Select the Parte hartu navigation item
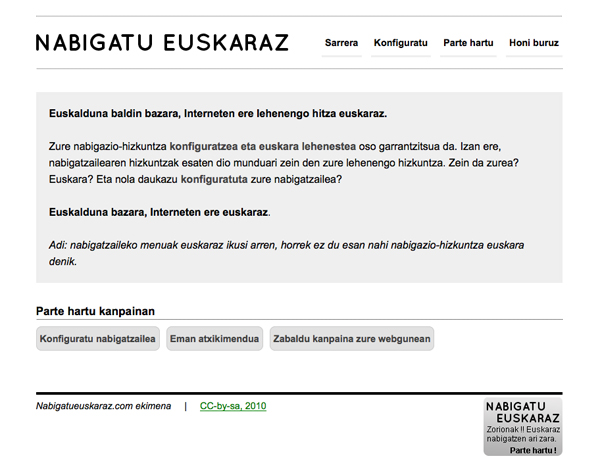Image resolution: width=600 pixels, height=475 pixels. coord(468,43)
